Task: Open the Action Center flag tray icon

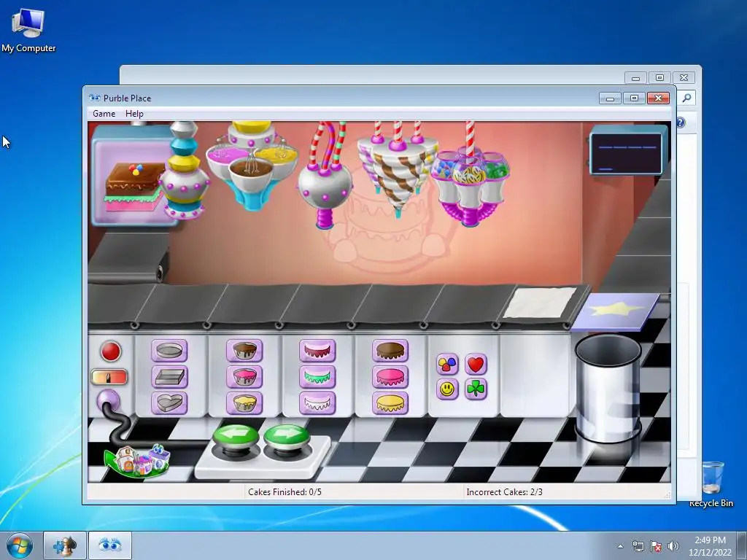Action: (x=656, y=546)
